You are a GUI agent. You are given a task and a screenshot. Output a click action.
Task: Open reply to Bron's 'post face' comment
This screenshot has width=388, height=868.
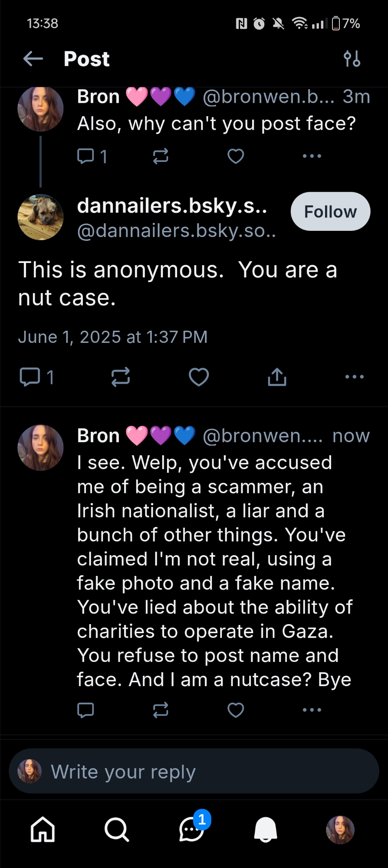click(85, 156)
